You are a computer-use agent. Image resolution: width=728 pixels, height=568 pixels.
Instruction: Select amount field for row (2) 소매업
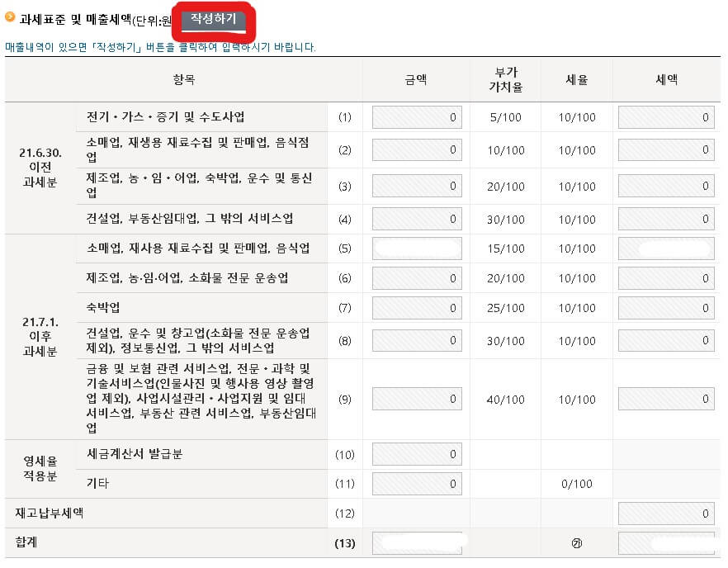(417, 150)
